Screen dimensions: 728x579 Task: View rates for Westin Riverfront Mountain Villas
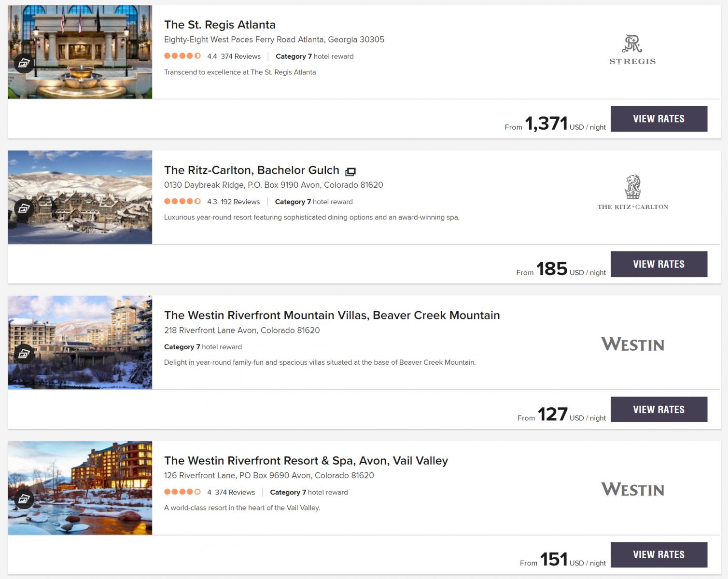click(x=659, y=409)
